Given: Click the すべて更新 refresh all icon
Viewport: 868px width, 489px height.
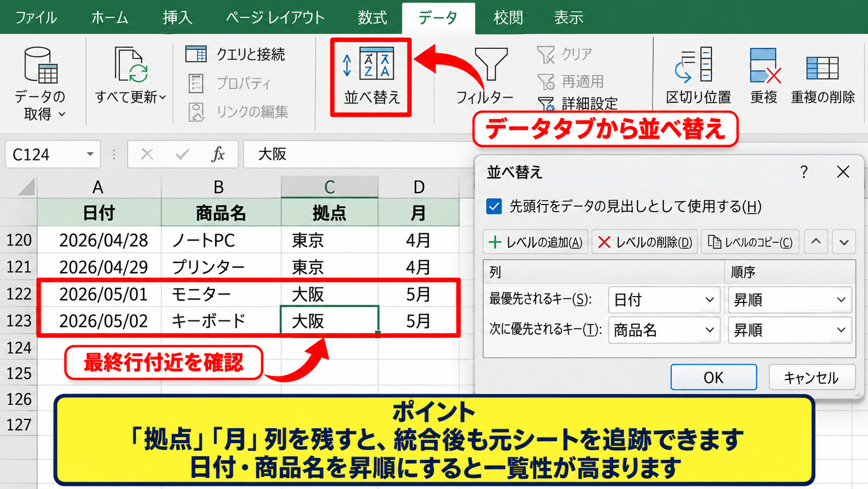Looking at the screenshot, I should pyautogui.click(x=131, y=65).
